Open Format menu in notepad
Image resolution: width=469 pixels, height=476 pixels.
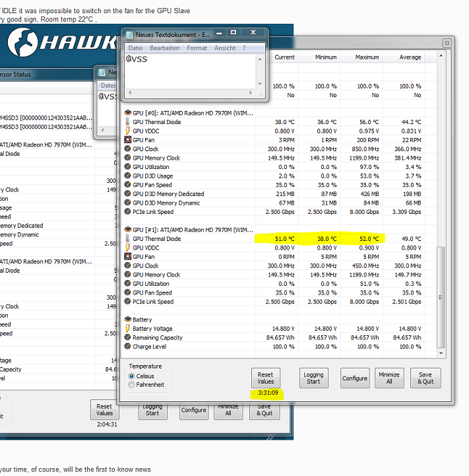197,48
